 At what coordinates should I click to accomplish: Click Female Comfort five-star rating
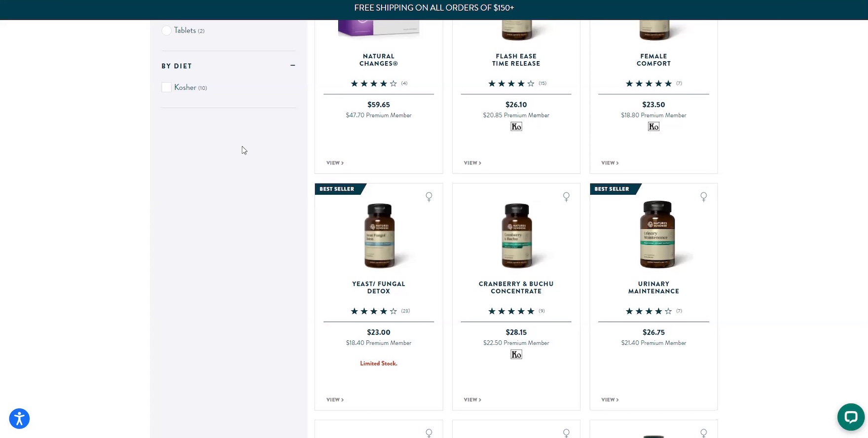click(649, 84)
